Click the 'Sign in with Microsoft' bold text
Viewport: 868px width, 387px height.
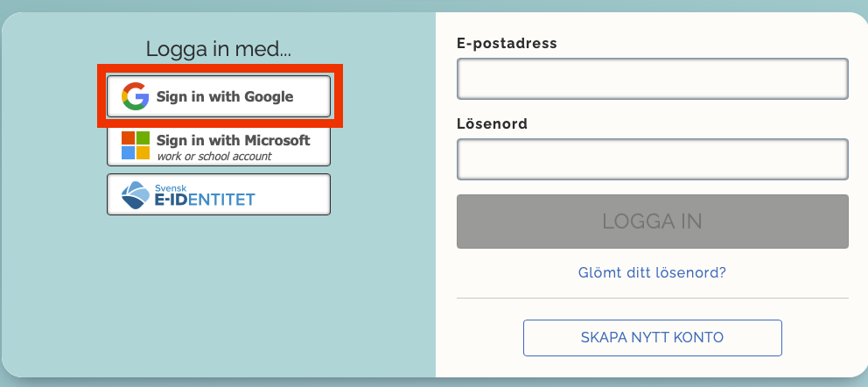[x=233, y=140]
